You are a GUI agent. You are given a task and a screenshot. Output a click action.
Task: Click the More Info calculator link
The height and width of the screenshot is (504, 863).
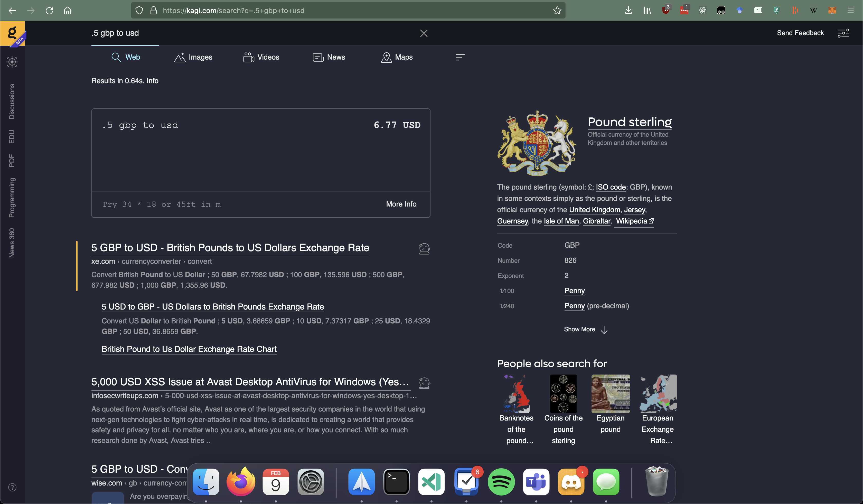[401, 204]
